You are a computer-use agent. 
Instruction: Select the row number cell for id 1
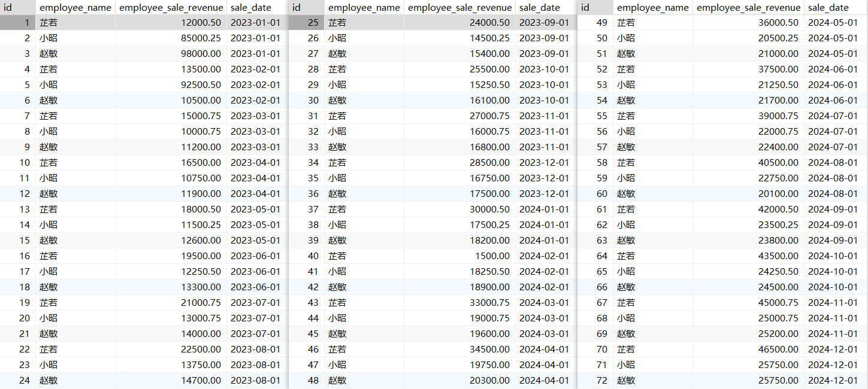(18, 22)
